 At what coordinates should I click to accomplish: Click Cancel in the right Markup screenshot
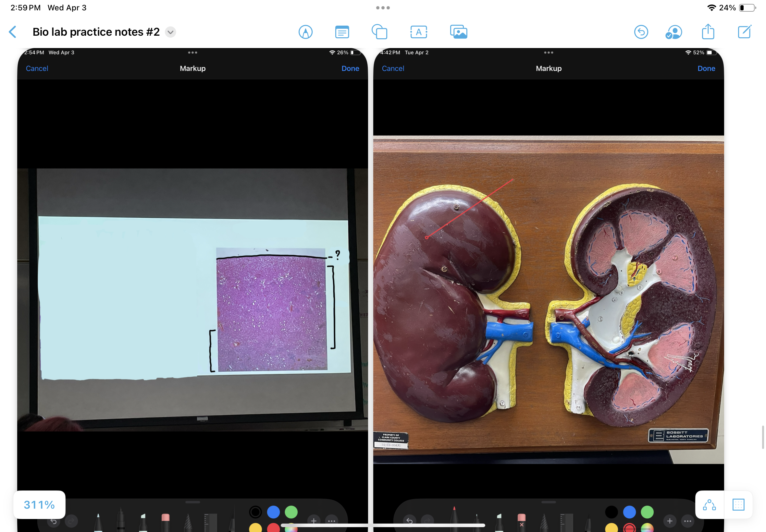click(x=393, y=68)
